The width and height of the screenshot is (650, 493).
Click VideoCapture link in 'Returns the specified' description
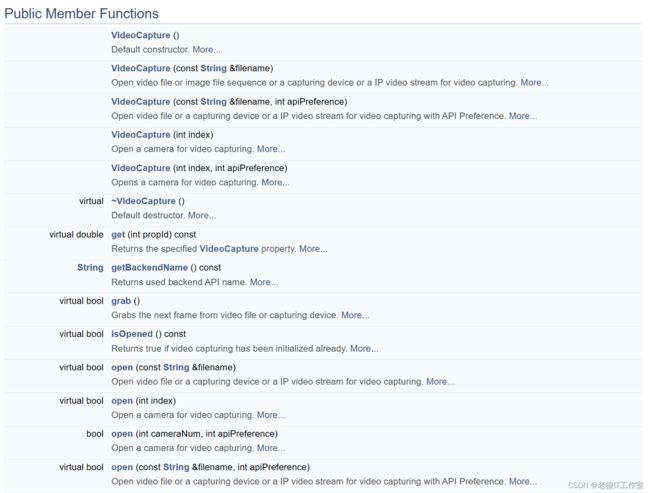(x=228, y=249)
